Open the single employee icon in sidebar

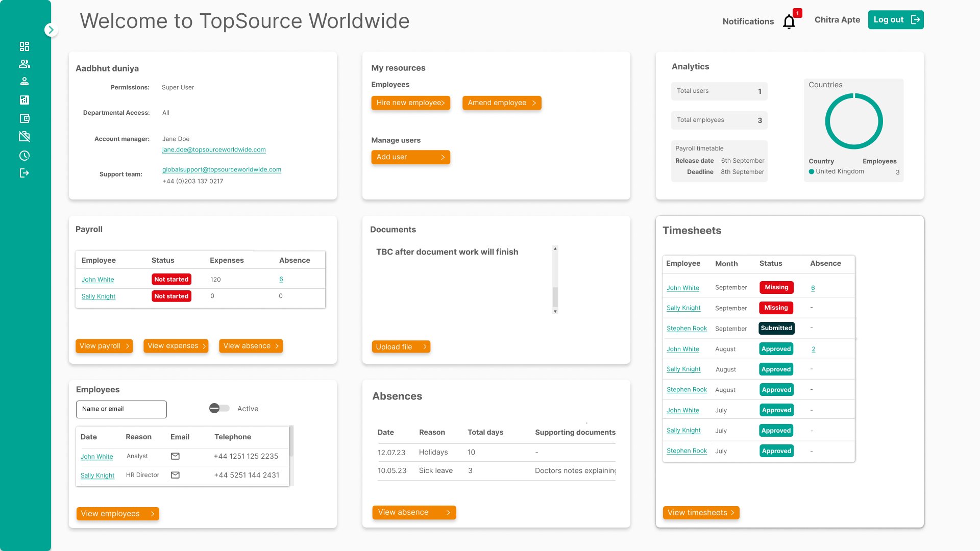(x=24, y=81)
